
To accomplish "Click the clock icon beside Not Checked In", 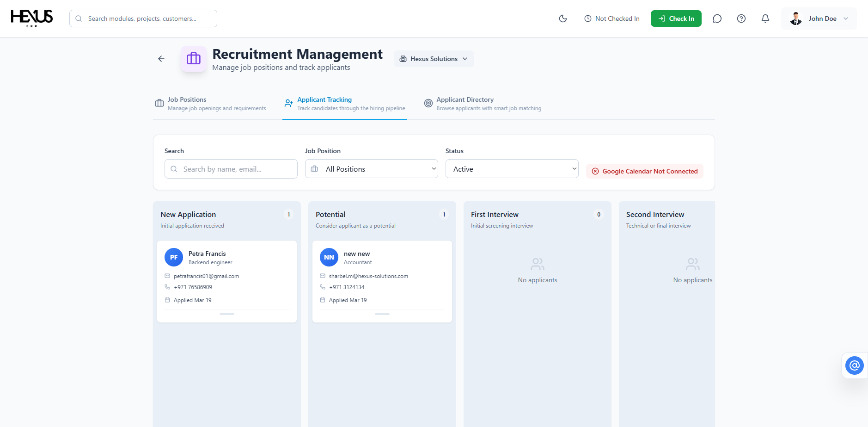I will [x=588, y=19].
